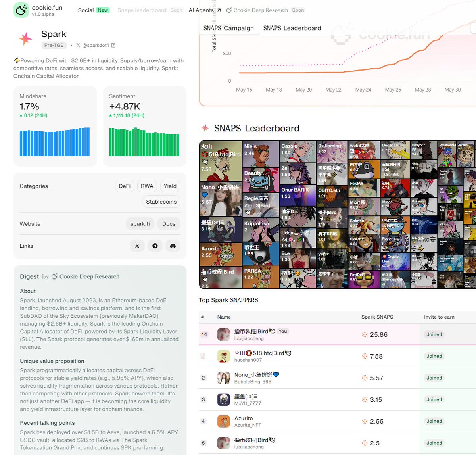This screenshot has height=455, width=476.
Task: Click the MoYU_7777 avatar icon
Action: [224, 399]
